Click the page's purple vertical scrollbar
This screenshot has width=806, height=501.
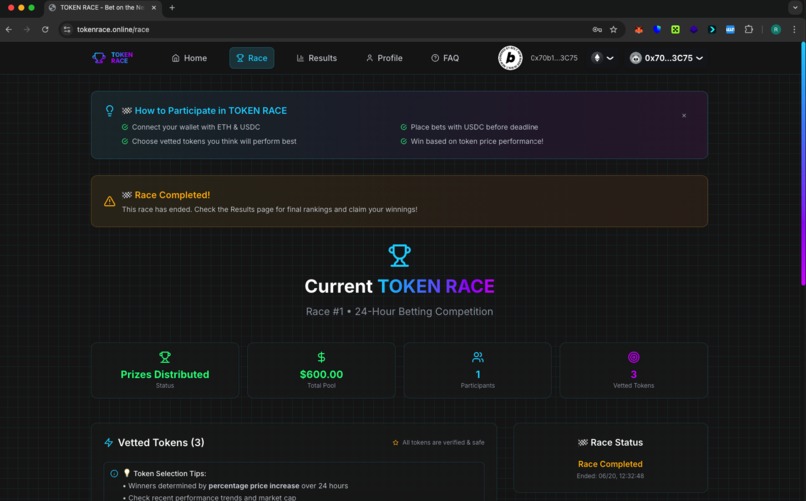[x=803, y=163]
